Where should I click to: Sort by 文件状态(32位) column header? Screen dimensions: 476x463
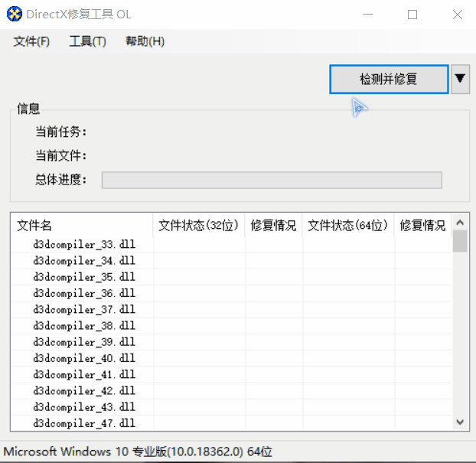[199, 226]
